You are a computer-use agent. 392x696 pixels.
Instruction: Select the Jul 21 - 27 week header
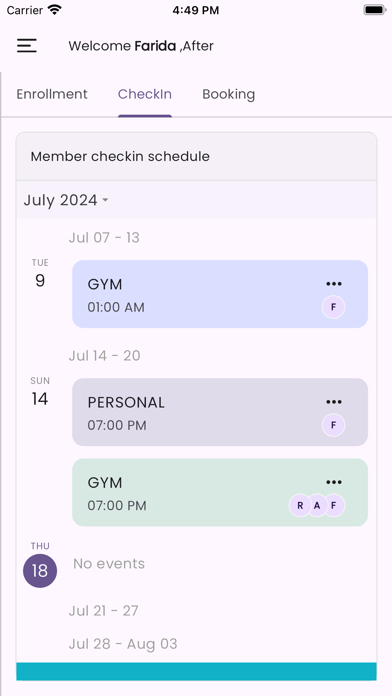(103, 611)
